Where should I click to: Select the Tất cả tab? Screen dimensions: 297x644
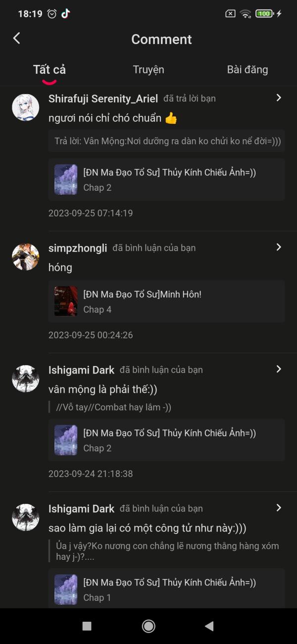click(x=49, y=70)
